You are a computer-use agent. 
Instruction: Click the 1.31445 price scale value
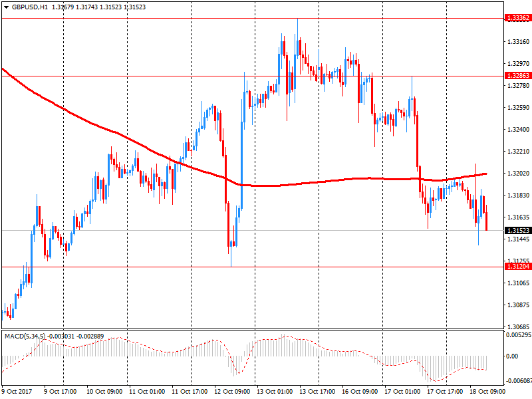(x=519, y=239)
